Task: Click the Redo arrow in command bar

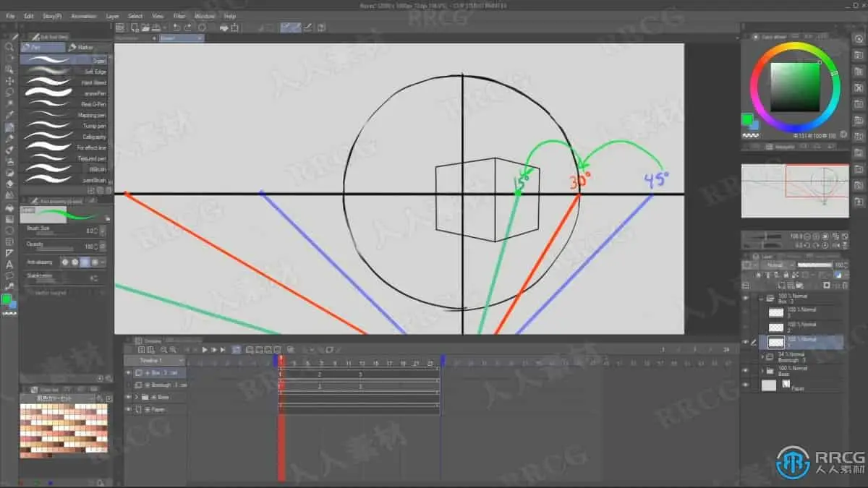Action: 189,27
